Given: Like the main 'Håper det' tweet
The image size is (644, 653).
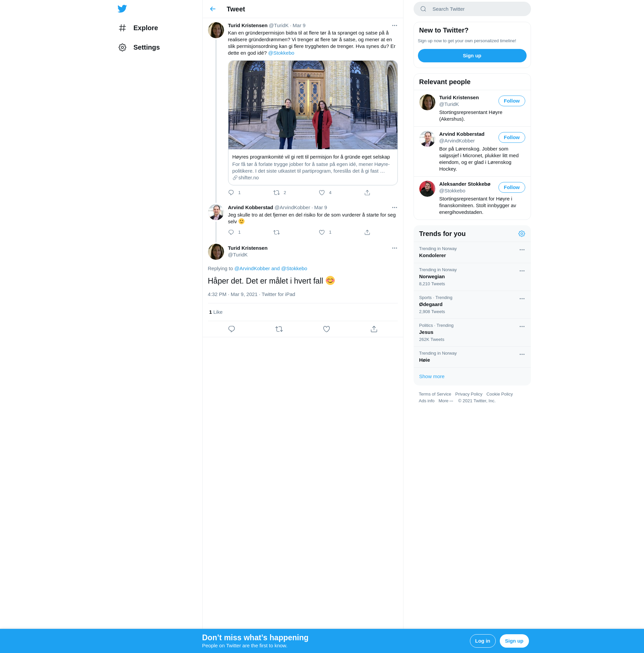Looking at the screenshot, I should (326, 329).
